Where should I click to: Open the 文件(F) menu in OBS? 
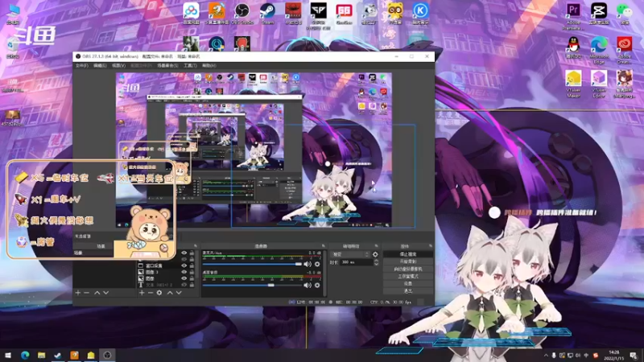81,66
